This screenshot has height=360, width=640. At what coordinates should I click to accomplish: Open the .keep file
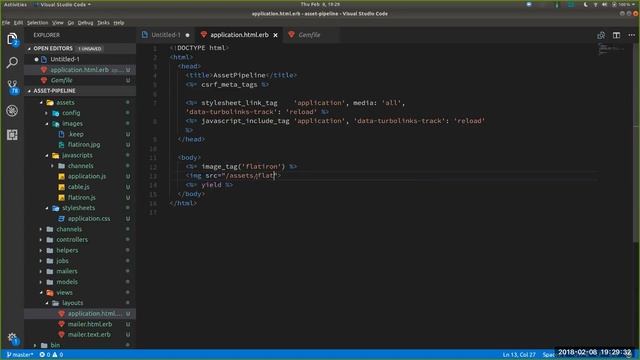(76, 134)
